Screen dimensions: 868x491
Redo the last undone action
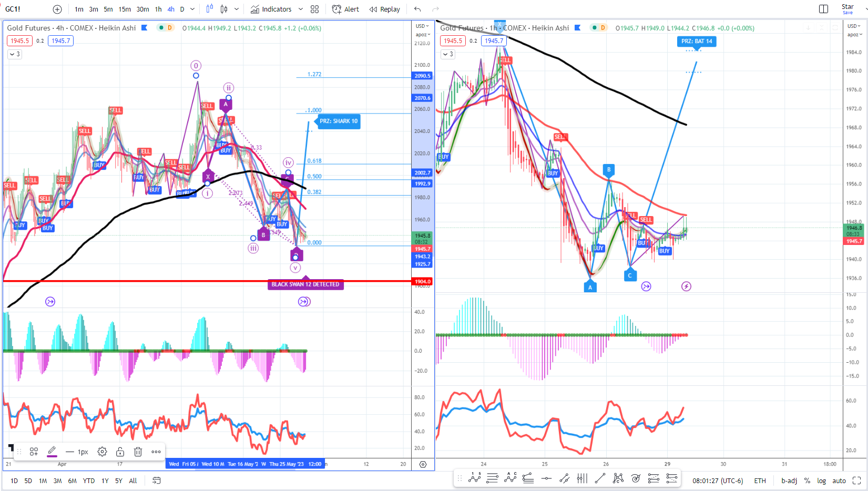coord(435,9)
